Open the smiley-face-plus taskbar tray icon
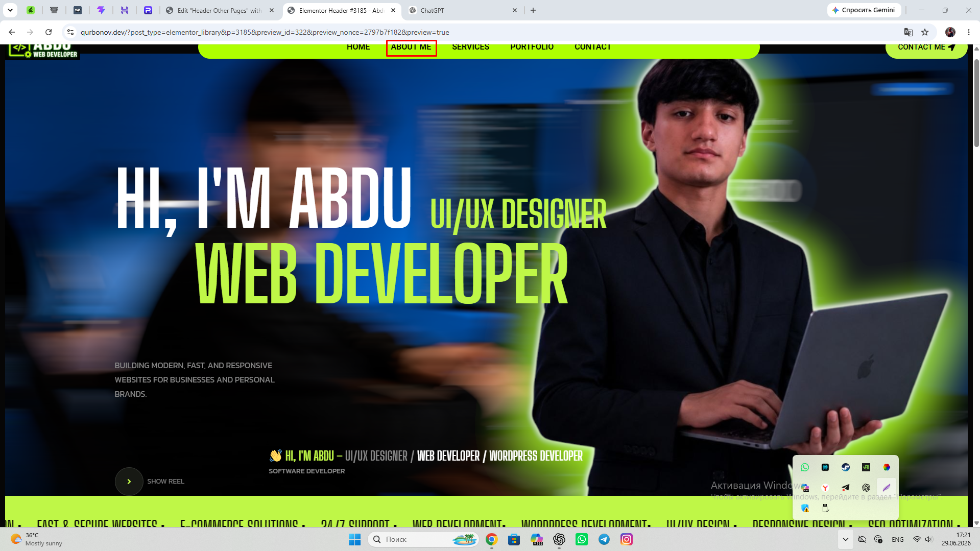The width and height of the screenshot is (980, 551). tap(878, 539)
